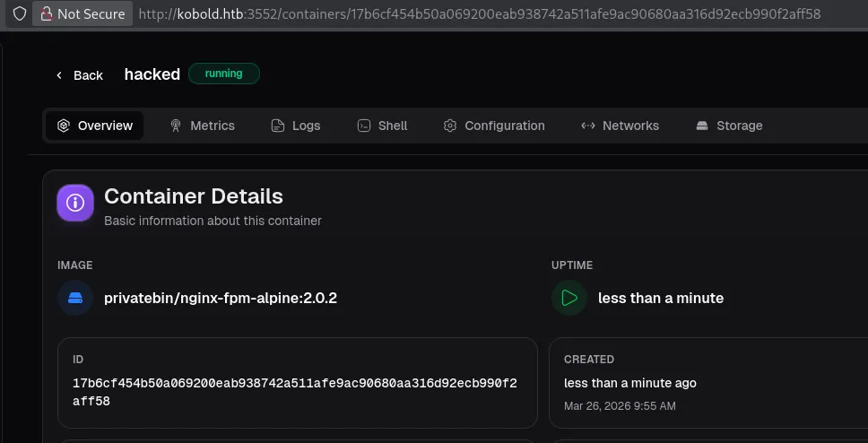Viewport: 868px width, 443px height.
Task: Click the Storage tab drive icon
Action: [702, 126]
